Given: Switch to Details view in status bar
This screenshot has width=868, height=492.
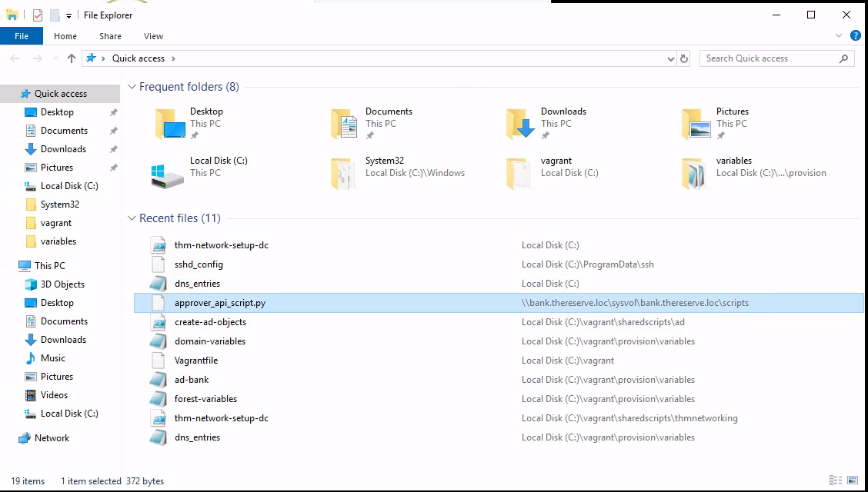Looking at the screenshot, I should click(836, 480).
